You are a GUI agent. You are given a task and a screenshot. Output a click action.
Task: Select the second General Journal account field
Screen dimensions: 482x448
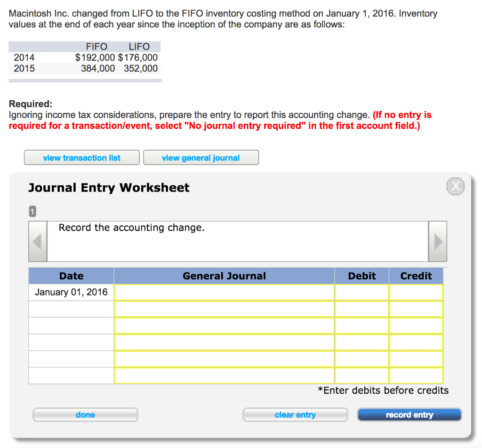click(x=224, y=309)
